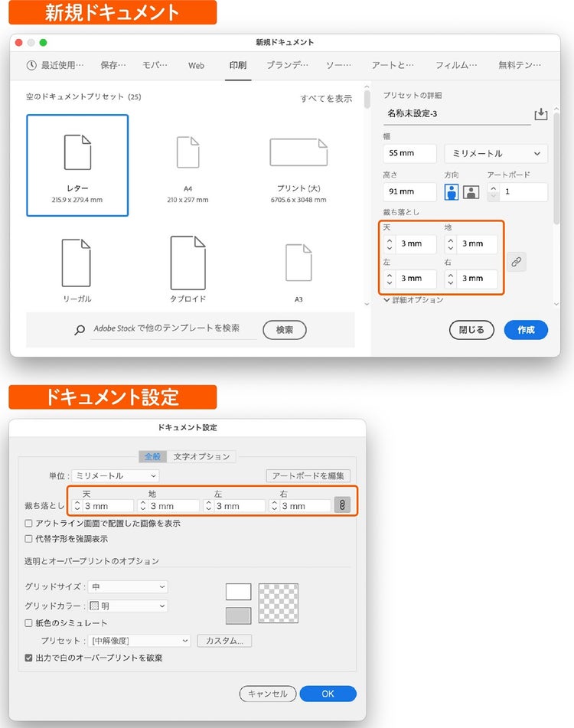Viewport: 574px width, 728px height.
Task: Click 右 bleed stepper in New Document
Action: [450, 279]
